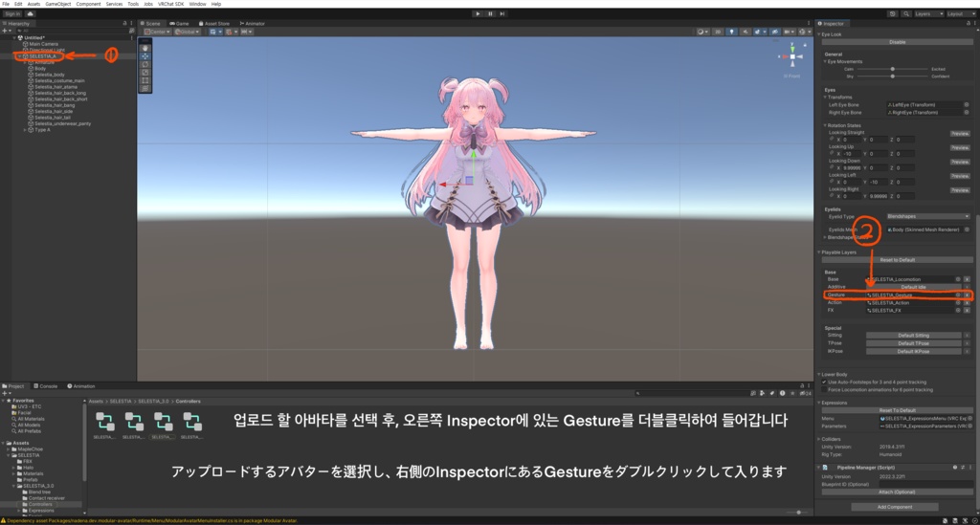
Task: Click the Step frame button
Action: click(502, 13)
